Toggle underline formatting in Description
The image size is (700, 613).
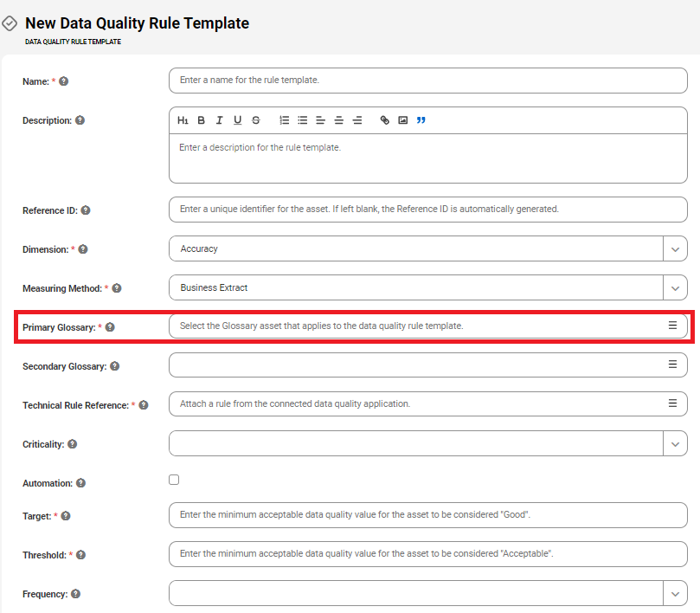[x=237, y=120]
